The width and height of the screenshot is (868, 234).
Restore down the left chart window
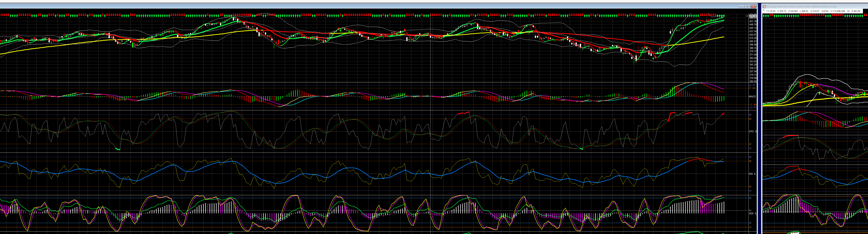tap(747, 6)
